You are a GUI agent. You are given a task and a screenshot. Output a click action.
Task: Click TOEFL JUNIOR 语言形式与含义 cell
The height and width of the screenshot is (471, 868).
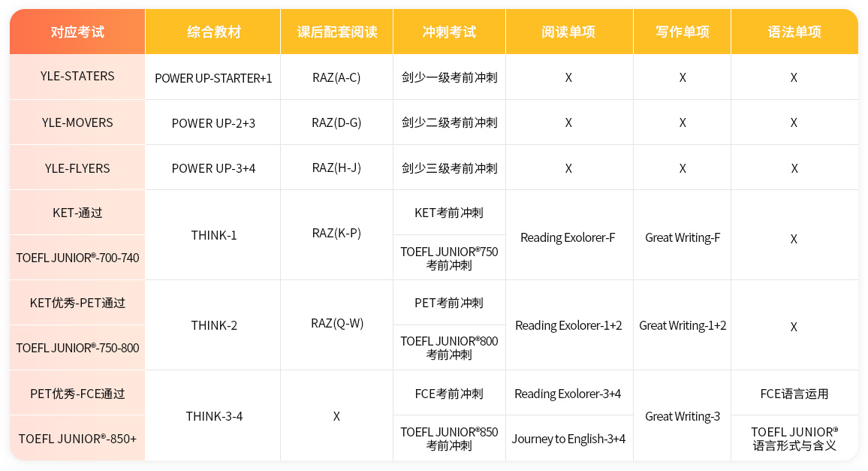(794, 438)
